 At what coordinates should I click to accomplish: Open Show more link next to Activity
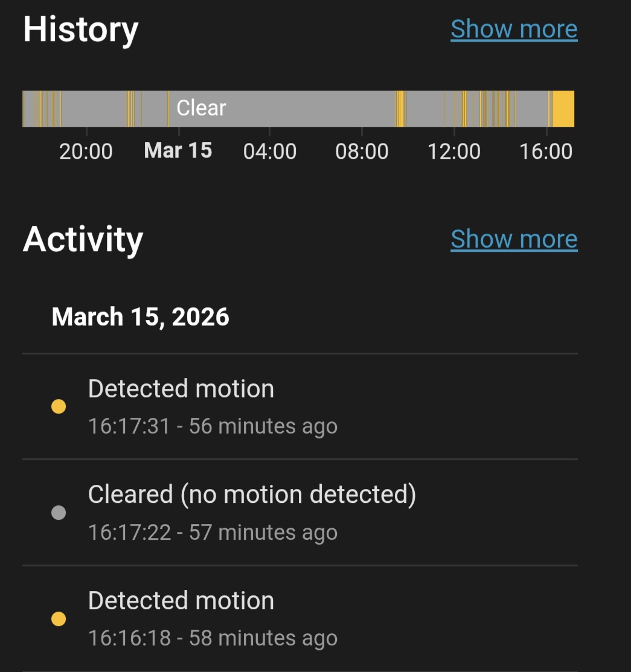[514, 239]
